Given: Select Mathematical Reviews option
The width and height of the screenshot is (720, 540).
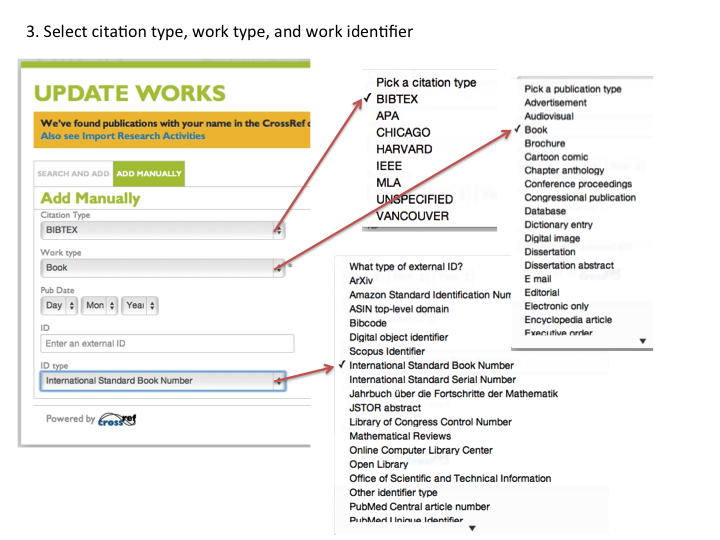Looking at the screenshot, I should click(400, 436).
